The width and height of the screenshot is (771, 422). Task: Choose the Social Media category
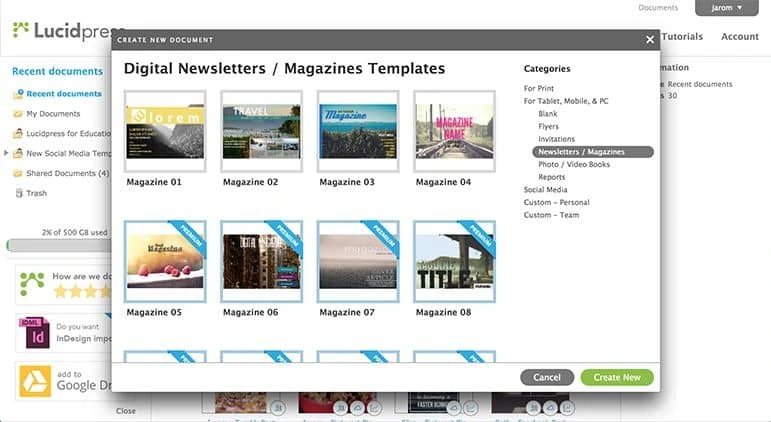pyautogui.click(x=545, y=189)
